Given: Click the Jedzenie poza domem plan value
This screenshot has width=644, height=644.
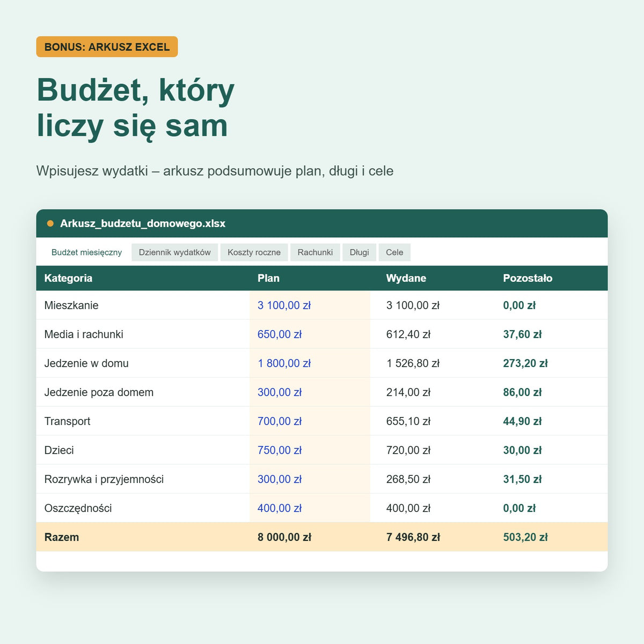Looking at the screenshot, I should tap(280, 392).
